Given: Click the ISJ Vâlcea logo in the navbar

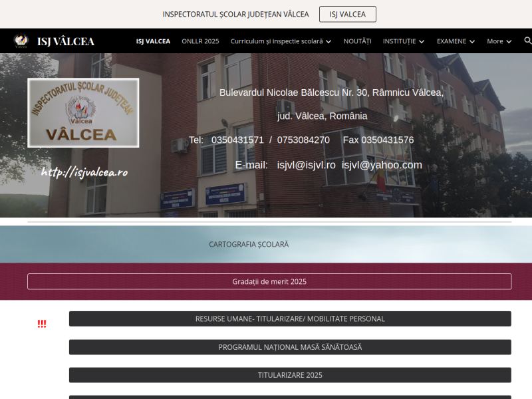Looking at the screenshot, I should pos(20,41).
